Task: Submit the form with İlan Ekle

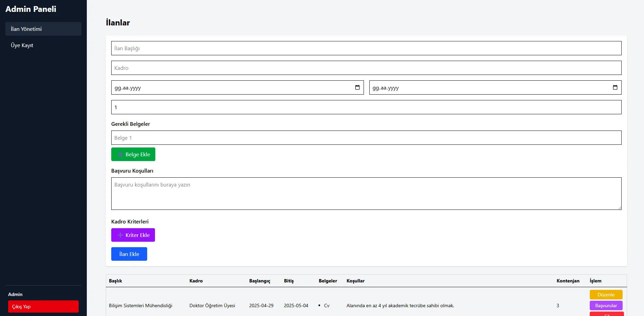Action: coord(129,254)
